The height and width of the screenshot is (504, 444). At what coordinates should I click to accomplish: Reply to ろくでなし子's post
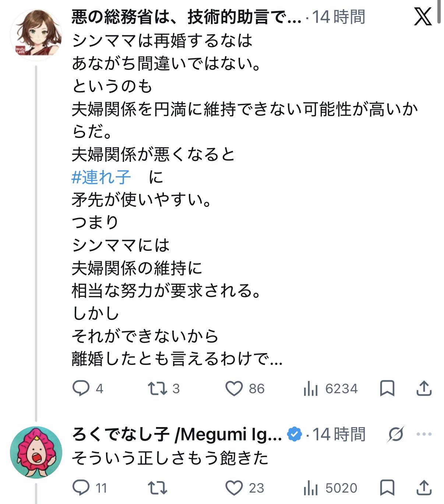[x=81, y=488]
